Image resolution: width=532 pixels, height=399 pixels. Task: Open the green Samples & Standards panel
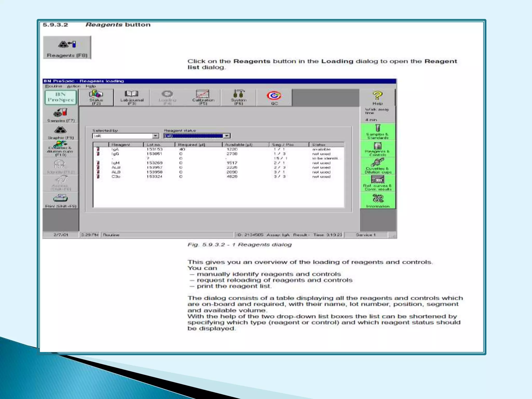(x=377, y=132)
